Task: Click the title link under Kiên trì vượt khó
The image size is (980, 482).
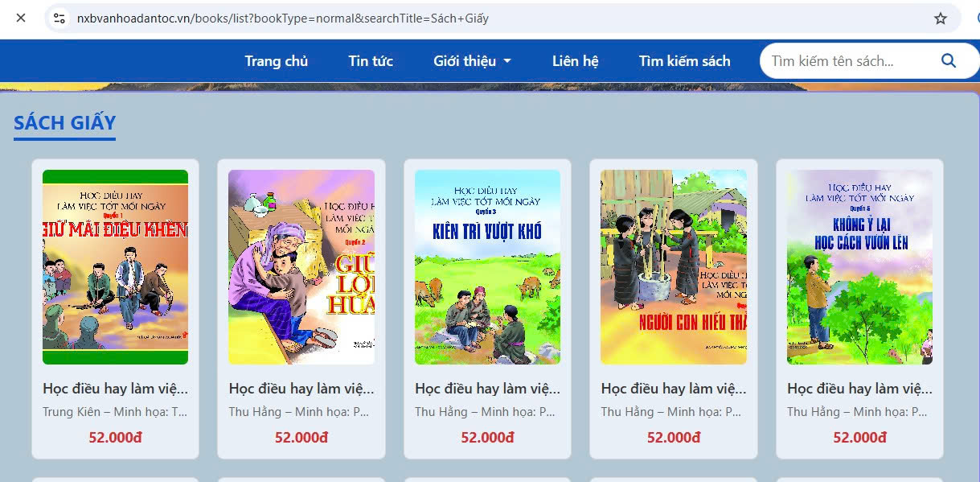Action: tap(487, 389)
